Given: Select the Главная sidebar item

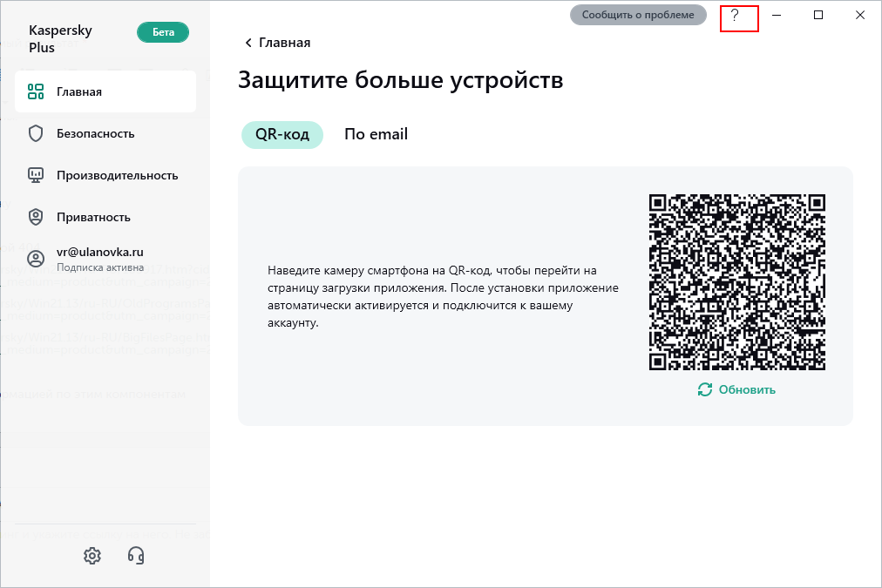Looking at the screenshot, I should click(105, 91).
